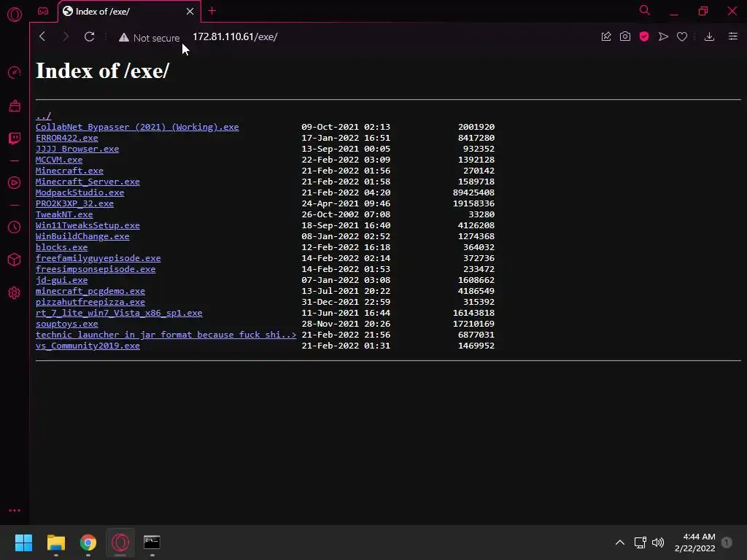This screenshot has height=560, width=747.
Task: Open a new tab with the plus button
Action: pyautogui.click(x=212, y=11)
